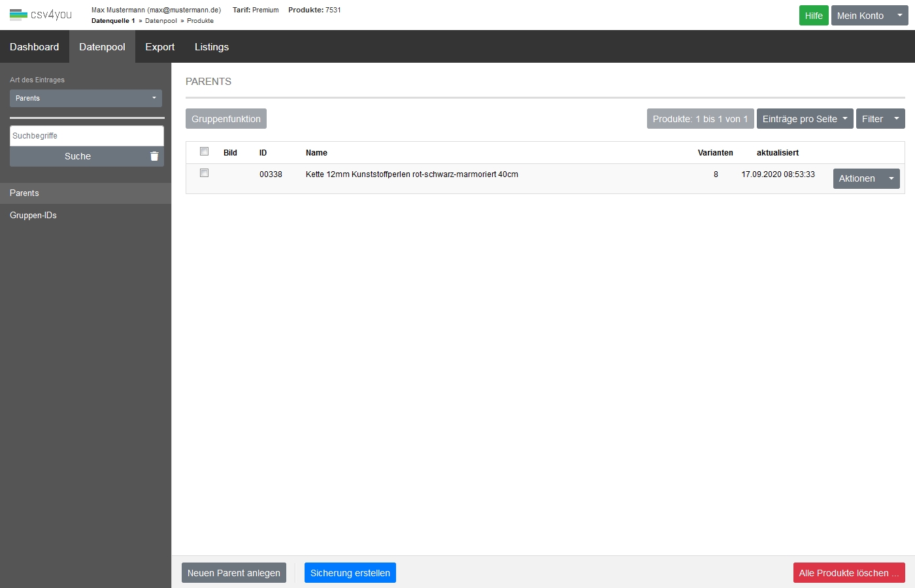Tick the select-all checkbox in table header
The width and height of the screenshot is (915, 588).
point(204,152)
